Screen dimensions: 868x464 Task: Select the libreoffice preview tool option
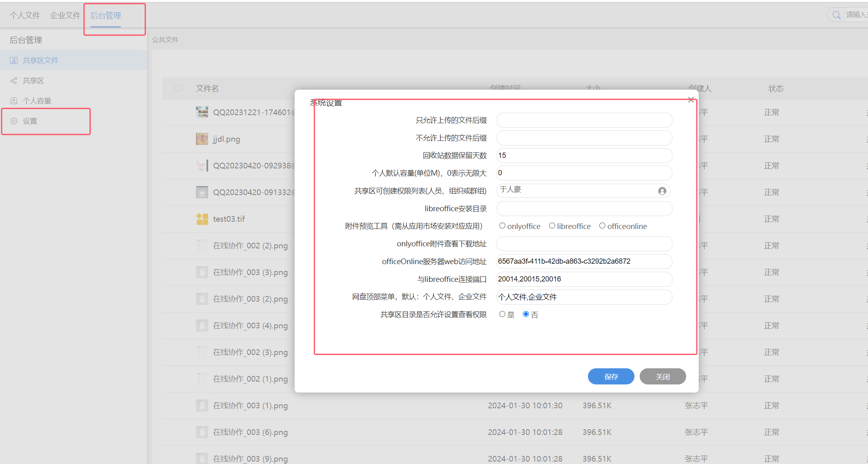point(552,226)
